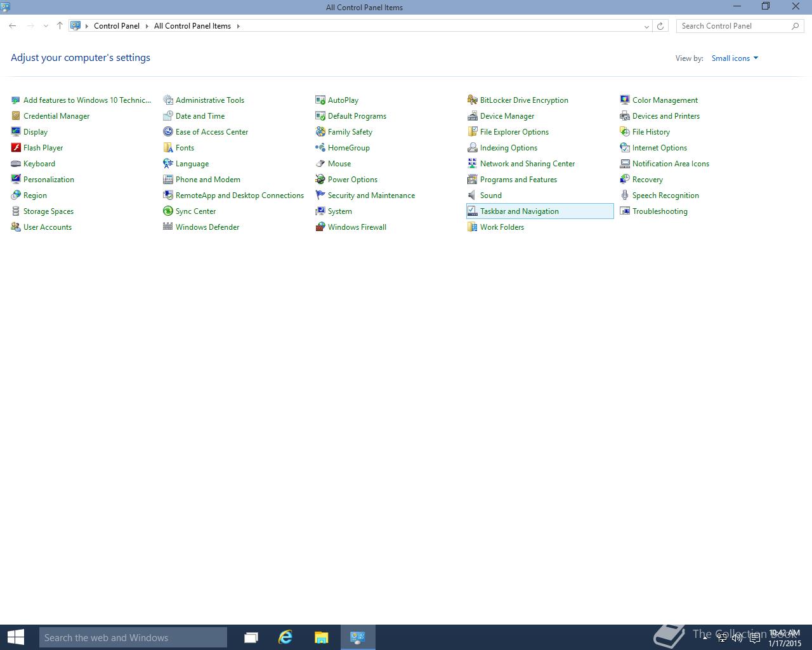Open the Windows Start button

coord(16,637)
